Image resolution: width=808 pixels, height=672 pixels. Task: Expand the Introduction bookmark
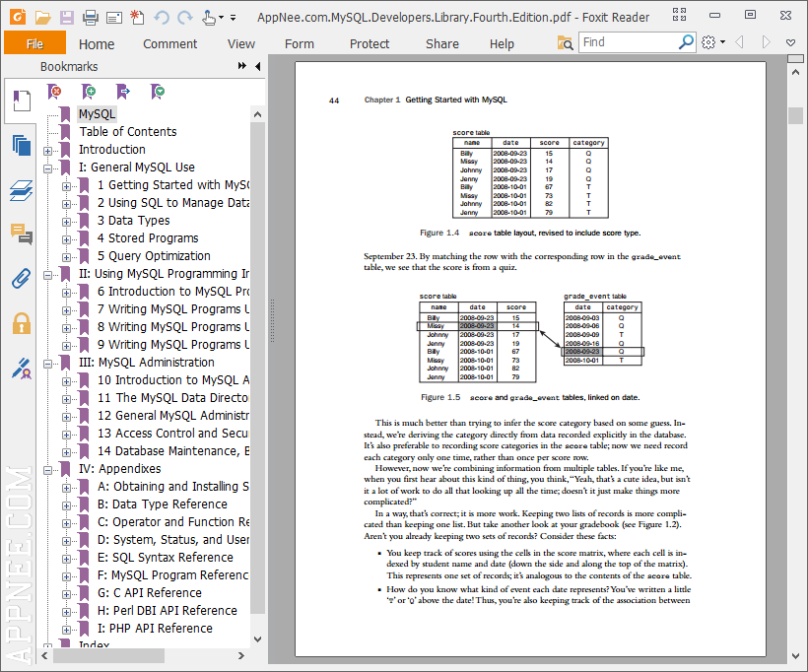[x=48, y=151]
